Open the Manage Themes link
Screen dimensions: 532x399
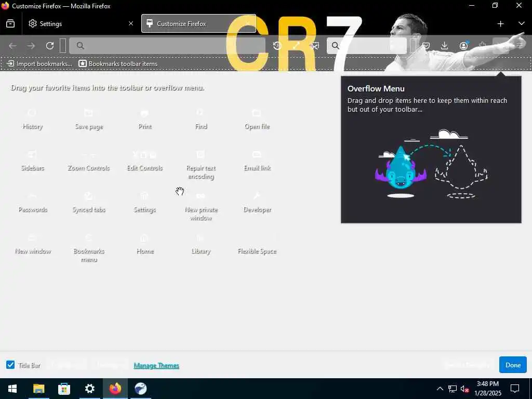[156, 365]
